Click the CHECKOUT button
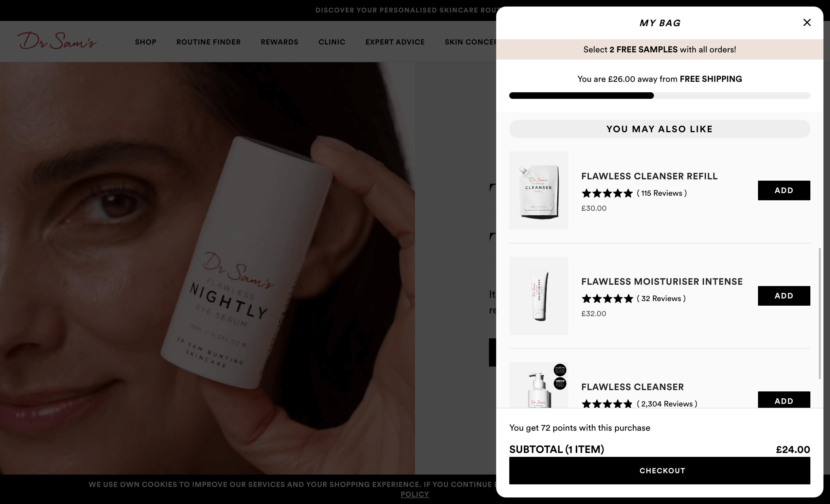The height and width of the screenshot is (504, 830). (x=660, y=470)
